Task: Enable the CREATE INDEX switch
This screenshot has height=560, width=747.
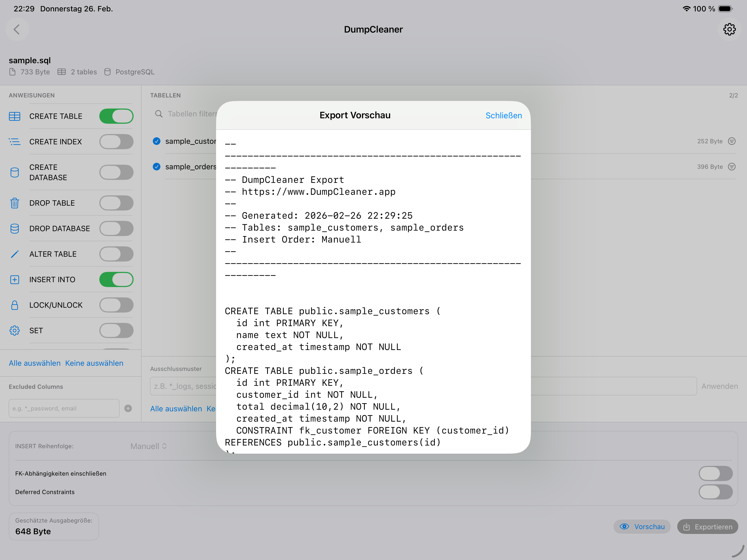Action: click(x=116, y=142)
